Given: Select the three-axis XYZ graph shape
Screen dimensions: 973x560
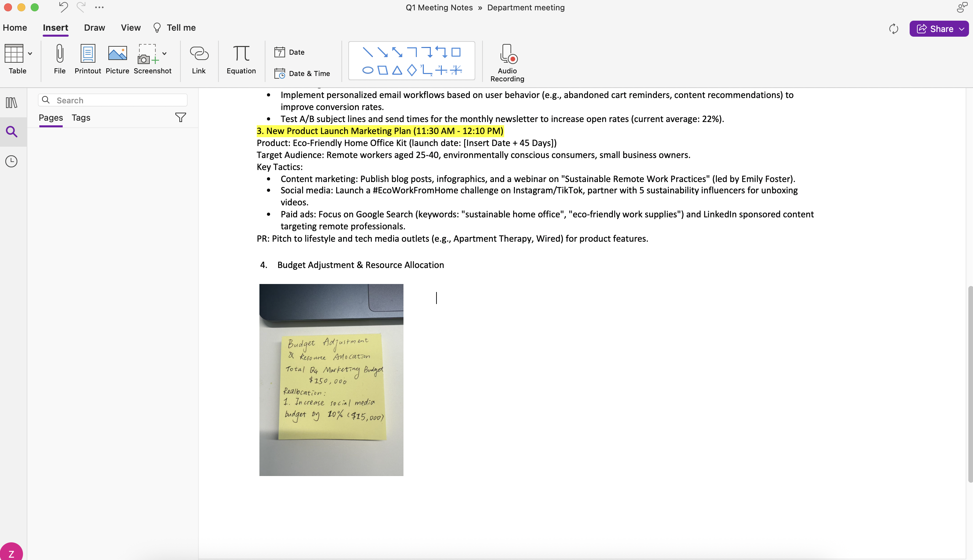Looking at the screenshot, I should click(456, 70).
